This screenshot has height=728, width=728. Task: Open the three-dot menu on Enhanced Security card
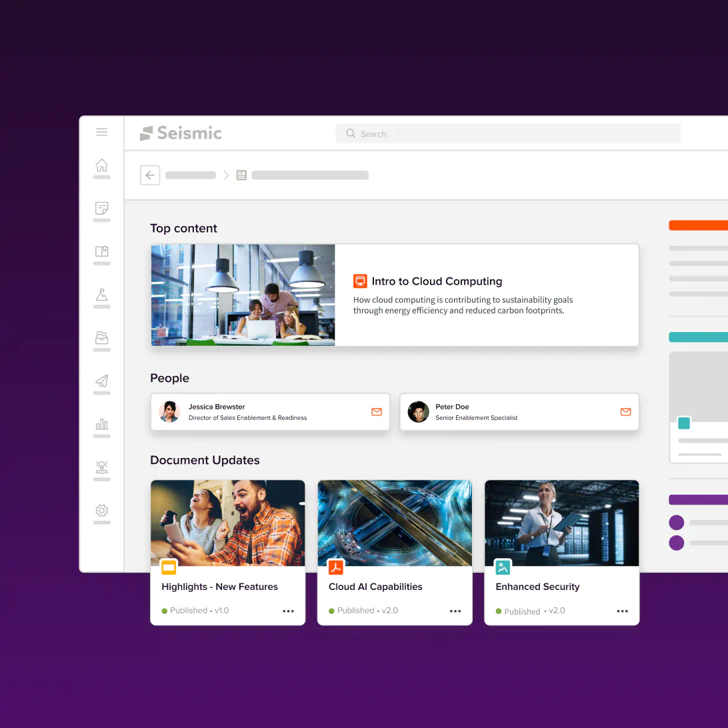coord(622,611)
